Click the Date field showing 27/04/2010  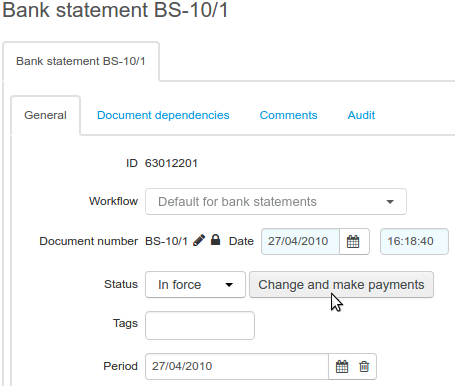coord(300,241)
